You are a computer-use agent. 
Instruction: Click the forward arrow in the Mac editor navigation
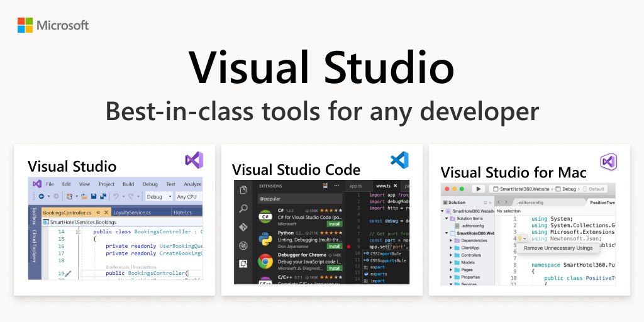pos(506,202)
